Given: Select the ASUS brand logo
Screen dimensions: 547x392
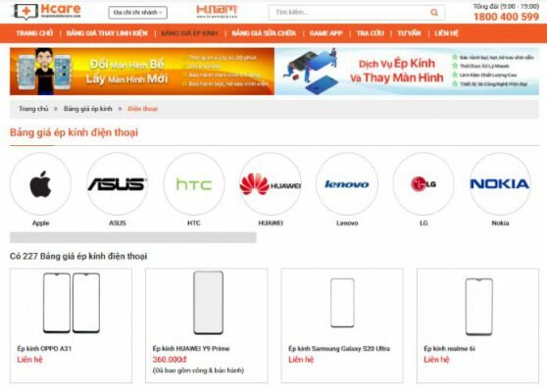Looking at the screenshot, I should coord(118,184).
